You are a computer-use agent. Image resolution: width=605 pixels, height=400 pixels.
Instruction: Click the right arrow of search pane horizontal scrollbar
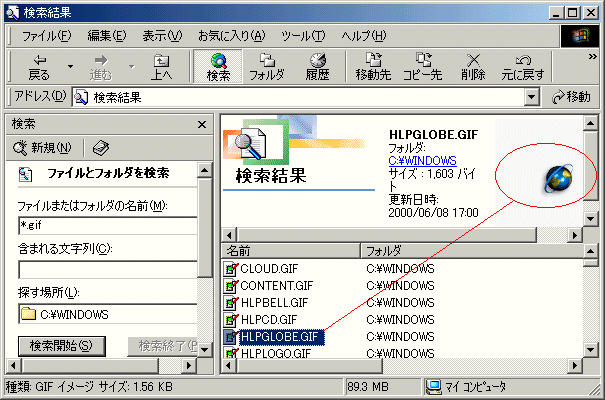(x=189, y=365)
